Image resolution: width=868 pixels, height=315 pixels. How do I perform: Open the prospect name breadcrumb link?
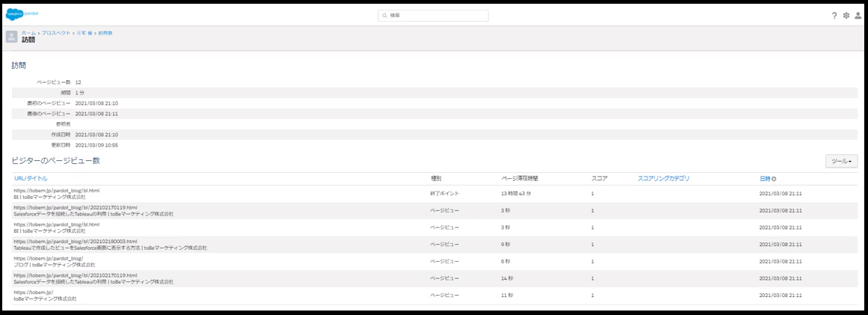[84, 33]
